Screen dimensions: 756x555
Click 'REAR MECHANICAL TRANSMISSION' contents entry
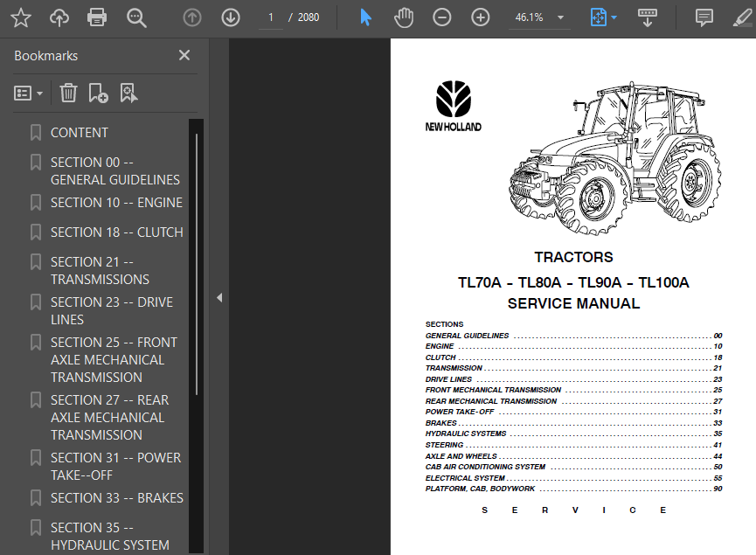tap(573, 401)
